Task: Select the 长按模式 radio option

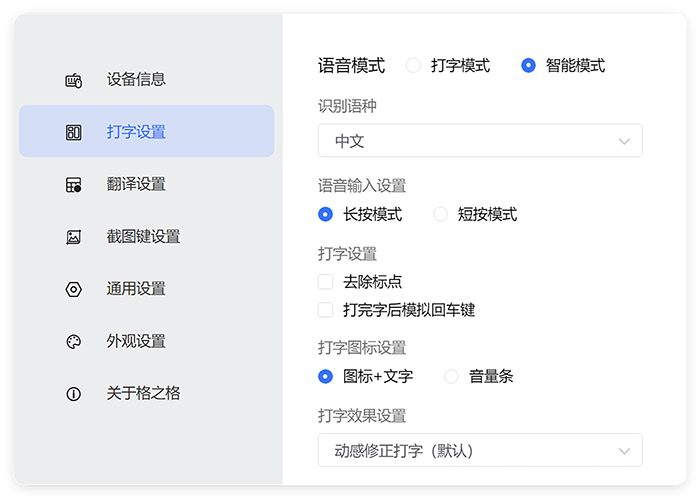Action: 325,214
